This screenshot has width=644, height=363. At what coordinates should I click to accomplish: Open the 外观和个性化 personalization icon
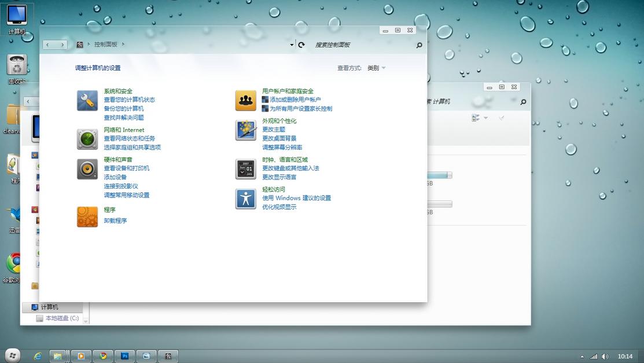coord(245,130)
